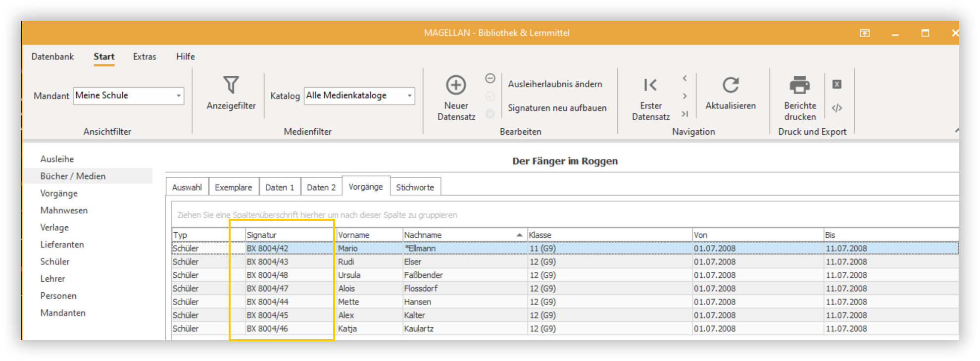The width and height of the screenshot is (980, 361).
Task: Click the first name cell Mette
Action: [370, 302]
